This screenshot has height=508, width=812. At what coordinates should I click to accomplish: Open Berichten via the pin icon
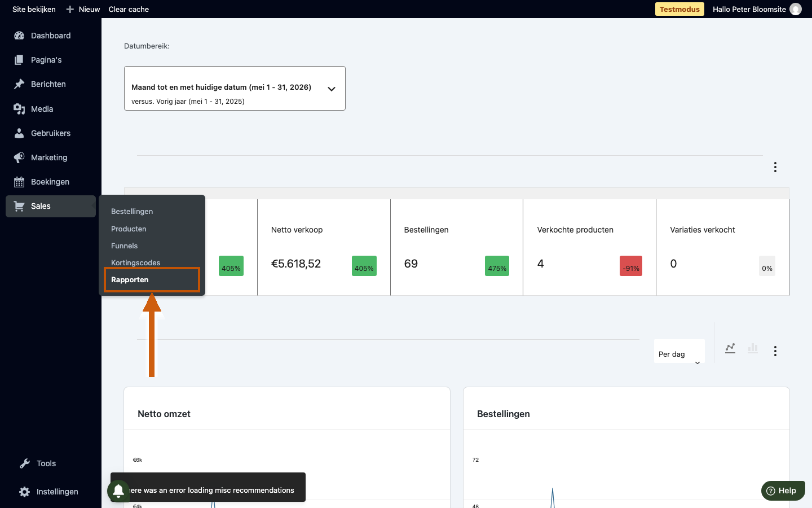tap(19, 84)
